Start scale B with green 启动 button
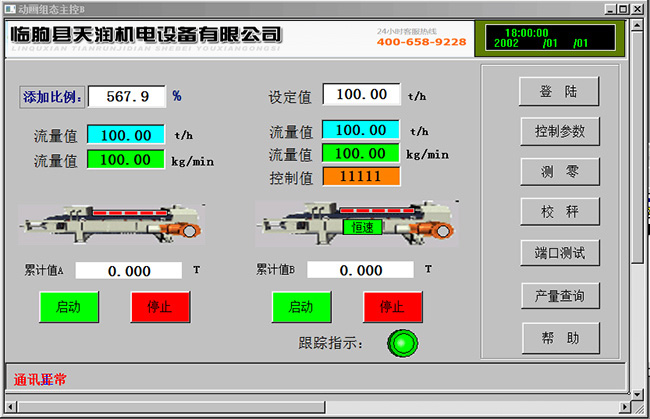650x419 pixels. pos(301,307)
